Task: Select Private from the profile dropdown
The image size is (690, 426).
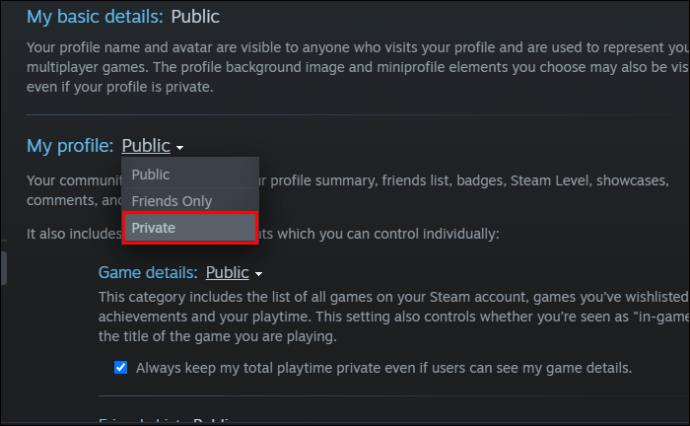Action: (190, 228)
